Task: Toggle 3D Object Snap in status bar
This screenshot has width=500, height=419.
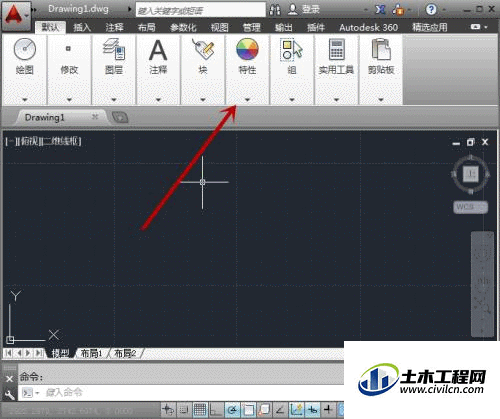Action: (264, 409)
